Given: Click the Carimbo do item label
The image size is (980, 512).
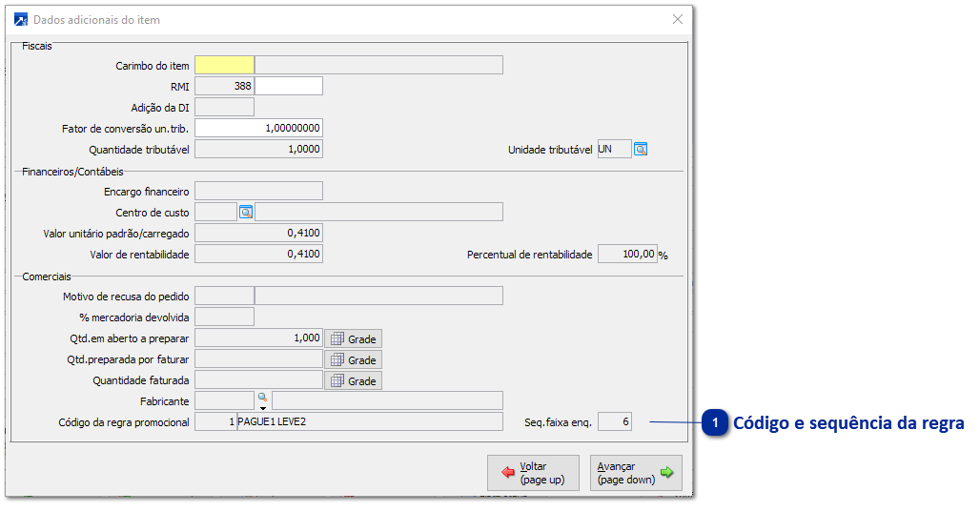Looking at the screenshot, I should coord(153,66).
